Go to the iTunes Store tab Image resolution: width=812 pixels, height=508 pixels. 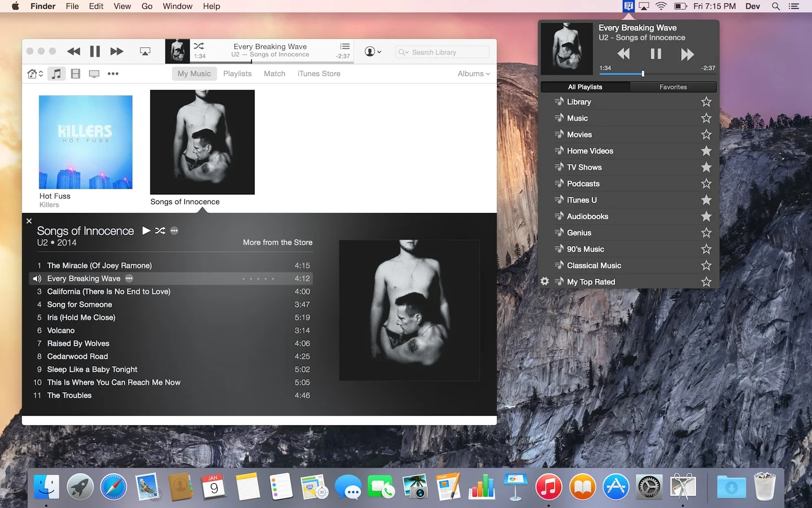coord(319,73)
